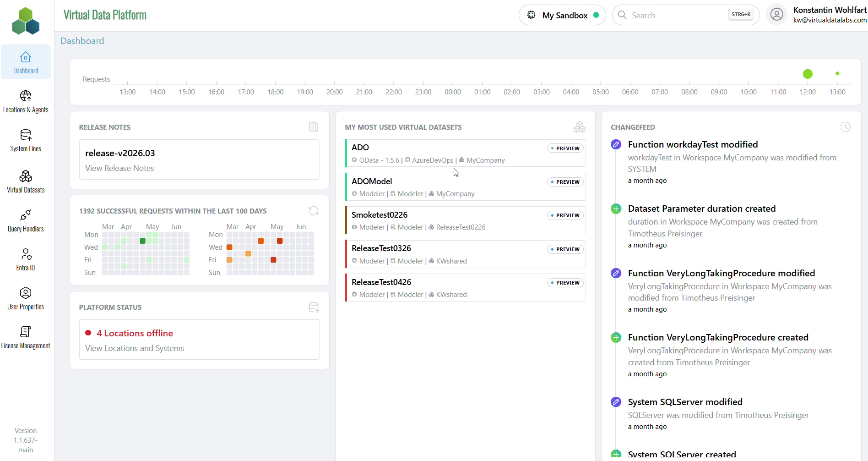
Task: Open Entra ID sidebar icon
Action: coord(26,254)
